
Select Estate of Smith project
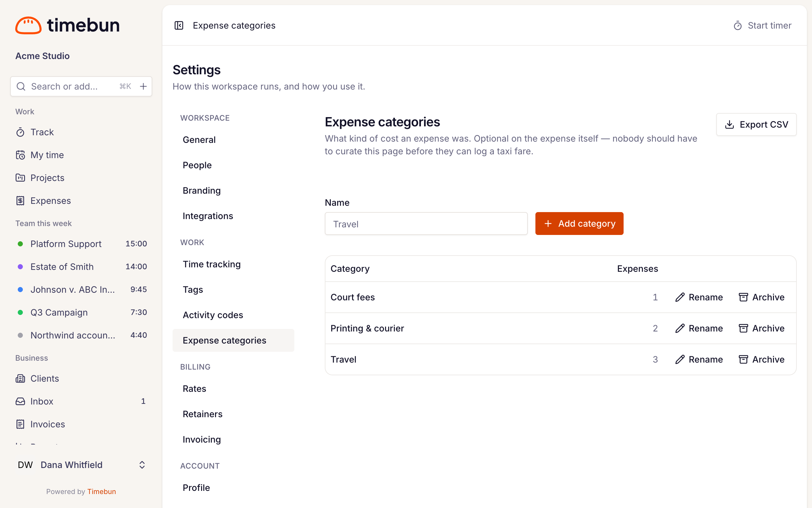pyautogui.click(x=81, y=266)
